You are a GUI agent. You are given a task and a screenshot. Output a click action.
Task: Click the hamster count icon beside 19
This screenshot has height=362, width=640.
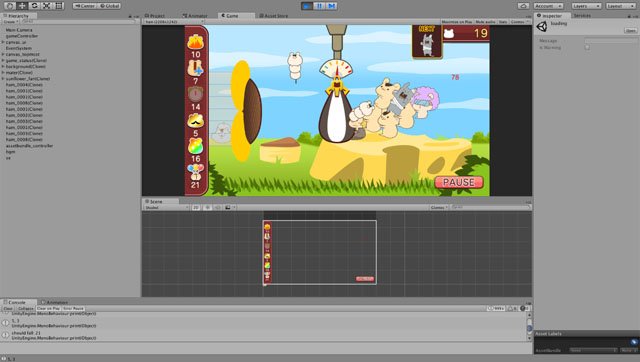coord(449,33)
